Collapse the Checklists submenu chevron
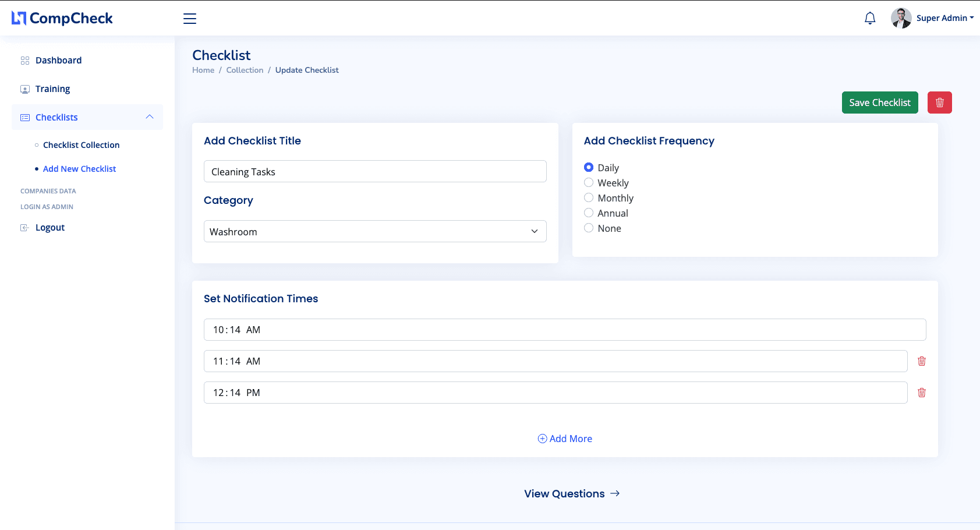This screenshot has height=530, width=980. pos(150,117)
